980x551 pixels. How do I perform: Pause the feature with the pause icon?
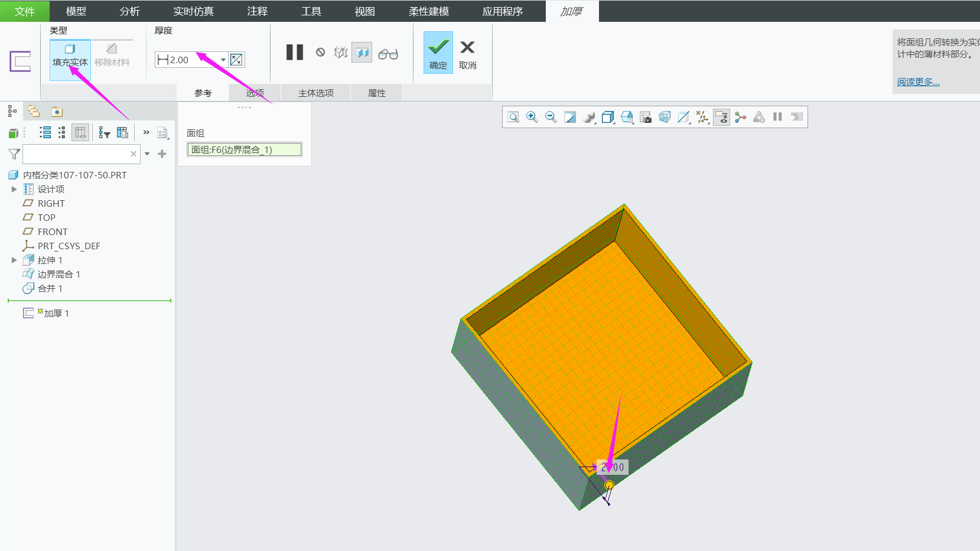pyautogui.click(x=294, y=53)
